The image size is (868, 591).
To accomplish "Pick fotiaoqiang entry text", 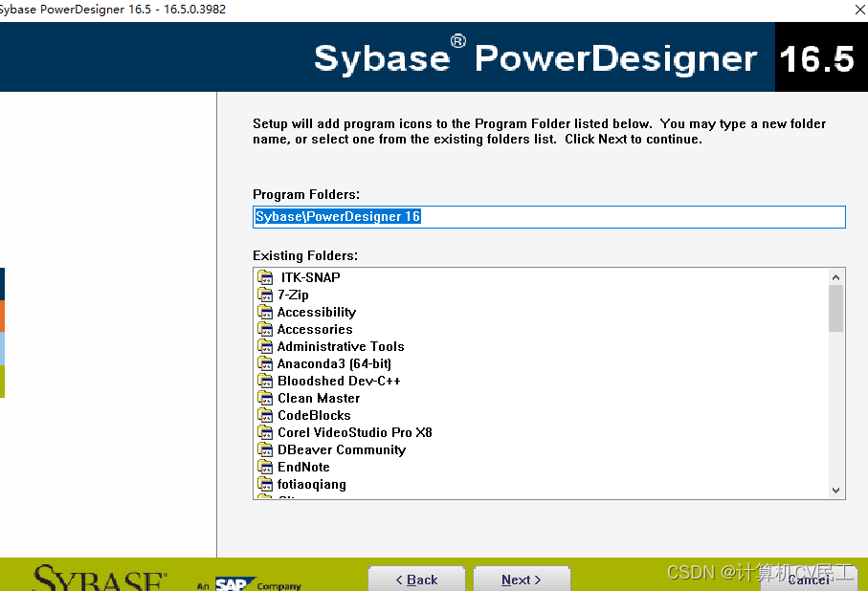I will (x=312, y=484).
